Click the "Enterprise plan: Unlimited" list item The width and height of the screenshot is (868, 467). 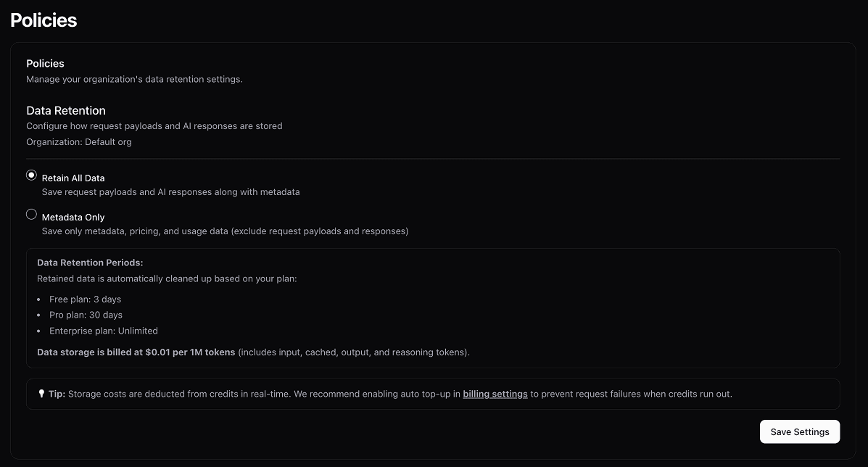pyautogui.click(x=103, y=331)
